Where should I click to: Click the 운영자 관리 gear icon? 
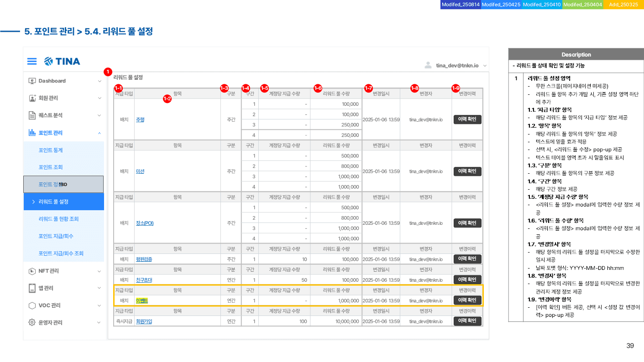click(32, 322)
